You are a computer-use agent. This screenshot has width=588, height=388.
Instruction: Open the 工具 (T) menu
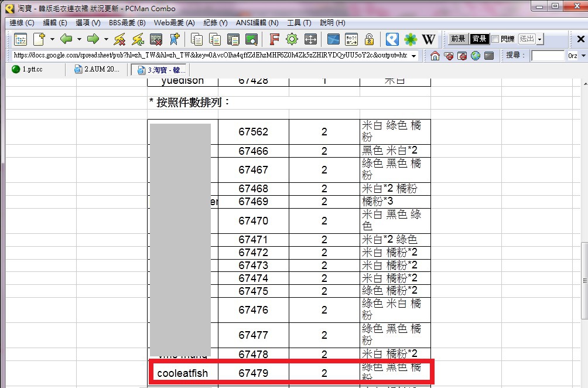(299, 23)
